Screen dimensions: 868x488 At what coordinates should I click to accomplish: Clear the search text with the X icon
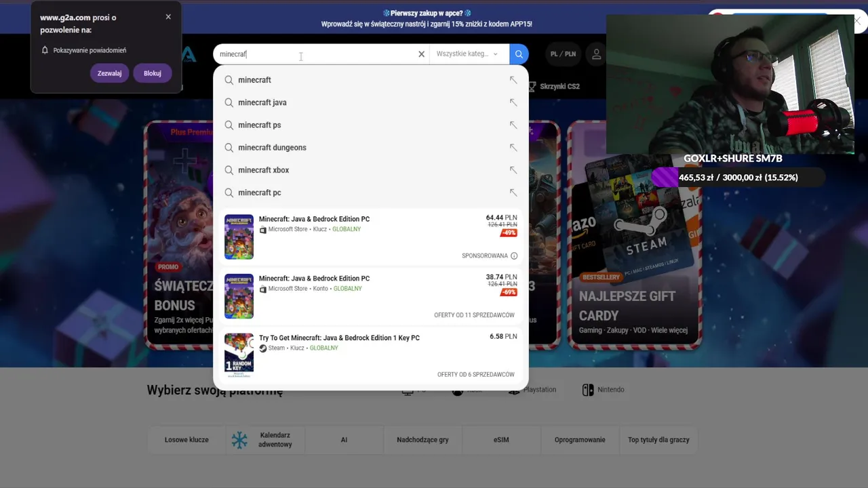click(x=421, y=54)
